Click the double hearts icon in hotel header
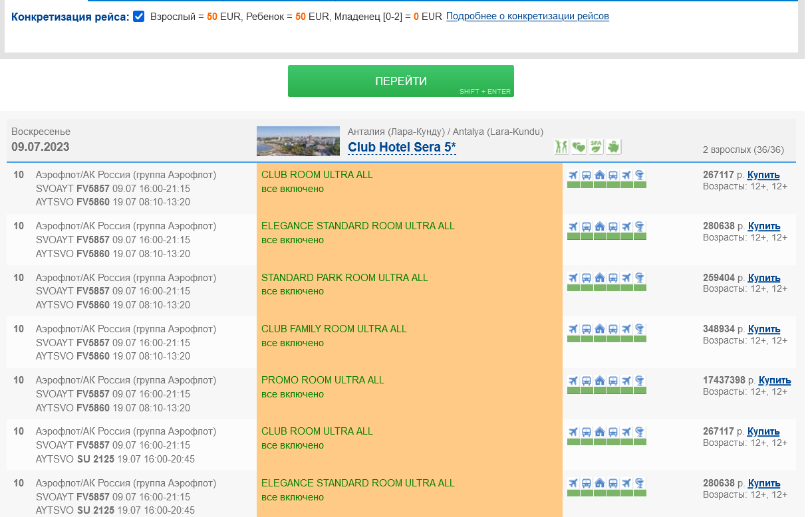The height and width of the screenshot is (517, 812). [x=579, y=146]
